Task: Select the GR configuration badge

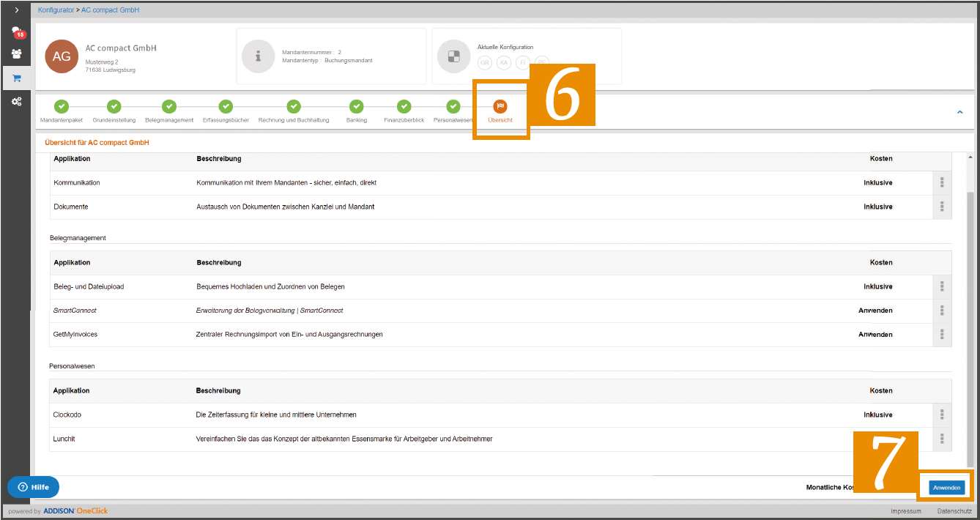Action: pyautogui.click(x=485, y=63)
